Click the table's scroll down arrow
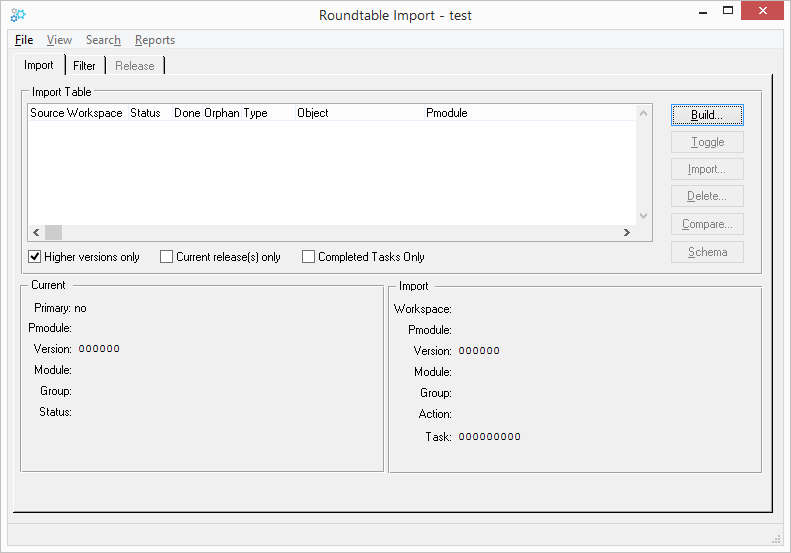 tap(643, 216)
